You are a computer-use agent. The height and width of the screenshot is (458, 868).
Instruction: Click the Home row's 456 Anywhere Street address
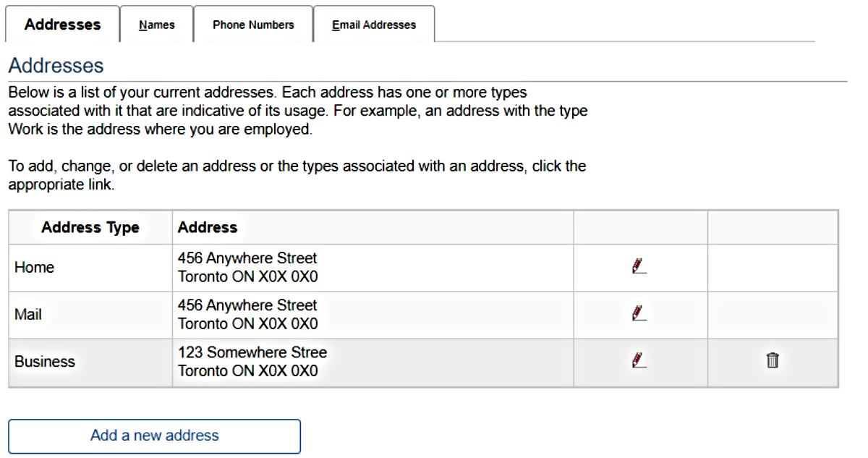[247, 258]
